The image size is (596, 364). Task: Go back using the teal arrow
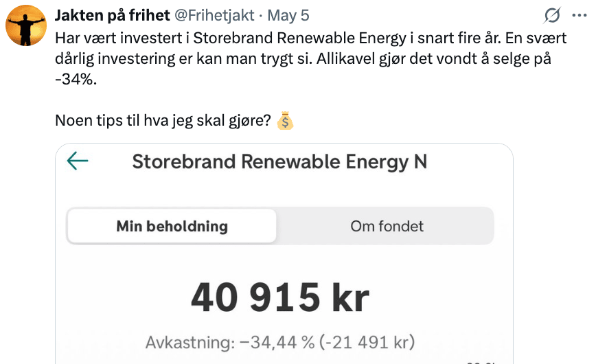coord(78,161)
